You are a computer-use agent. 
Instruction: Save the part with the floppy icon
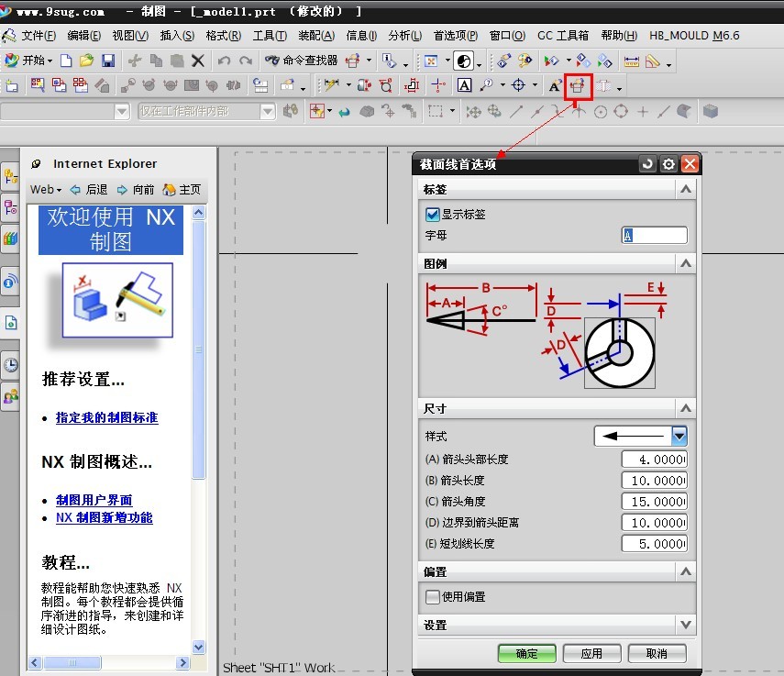(108, 61)
